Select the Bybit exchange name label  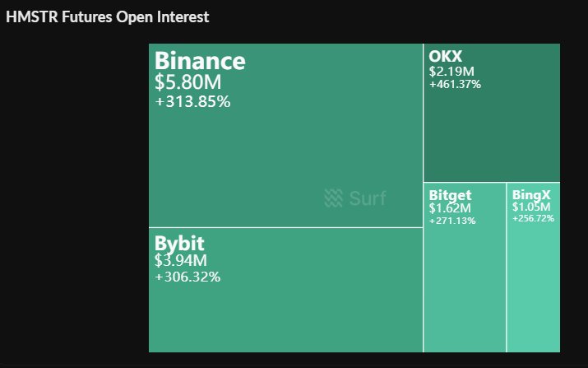[179, 244]
